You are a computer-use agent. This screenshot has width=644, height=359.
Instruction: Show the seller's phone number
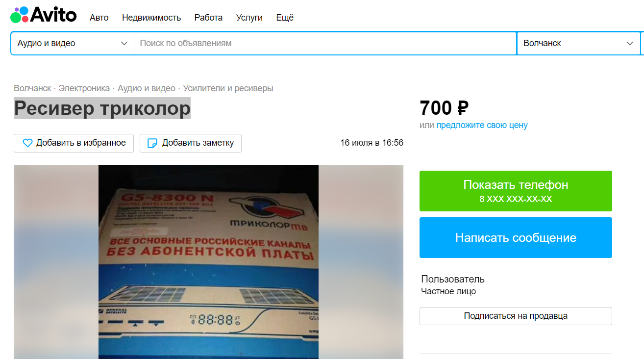pyautogui.click(x=516, y=191)
